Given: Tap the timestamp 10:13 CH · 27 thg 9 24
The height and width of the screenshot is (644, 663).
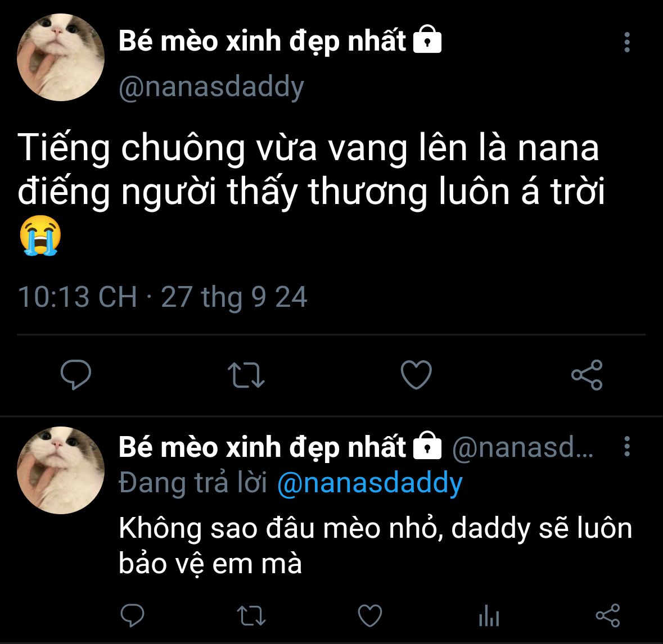Looking at the screenshot, I should click(x=163, y=297).
